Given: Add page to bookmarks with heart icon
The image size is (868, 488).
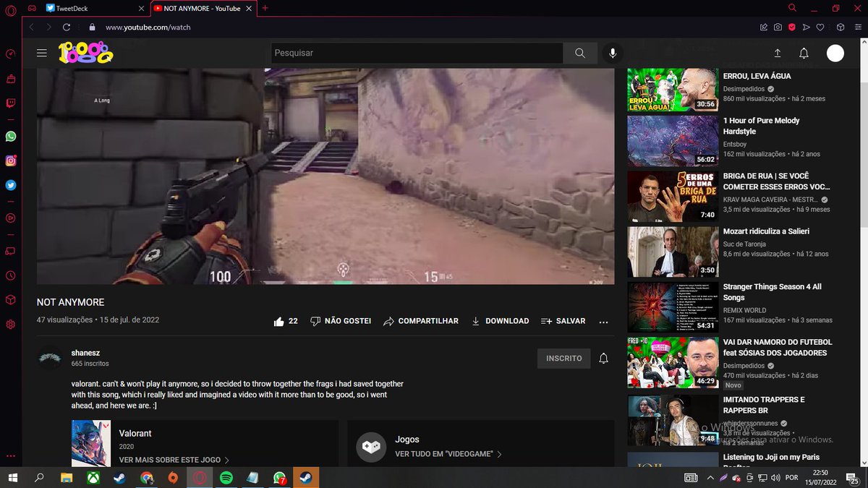Looking at the screenshot, I should coord(820,27).
